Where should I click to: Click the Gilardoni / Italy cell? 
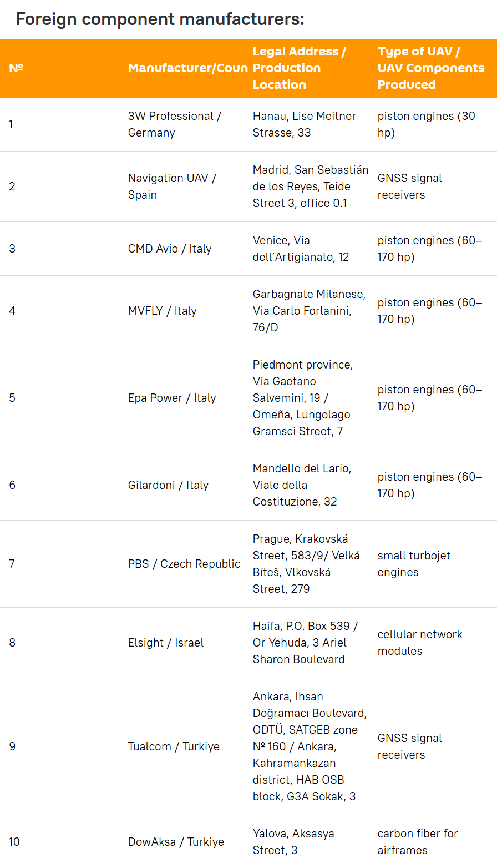168,485
